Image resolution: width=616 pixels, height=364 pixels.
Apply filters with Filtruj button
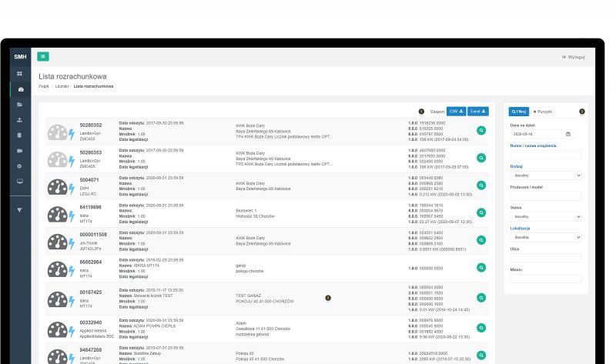[x=518, y=112]
